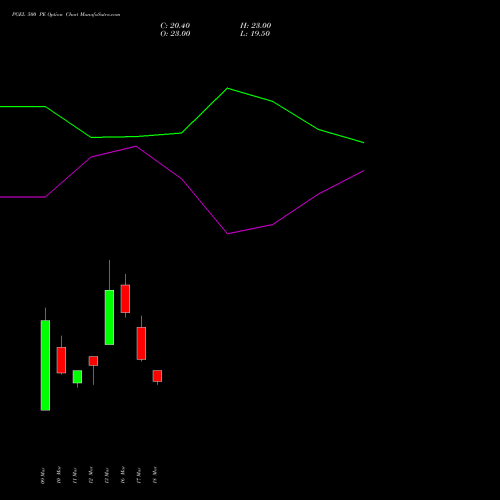The height and width of the screenshot is (500, 500).
Task: Click the open value O: 23.00
Action: coord(175,34)
